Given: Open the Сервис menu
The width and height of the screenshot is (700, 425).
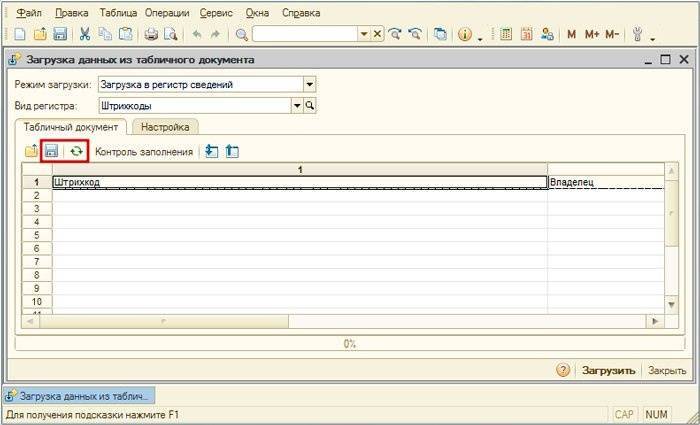Looking at the screenshot, I should click(x=216, y=13).
